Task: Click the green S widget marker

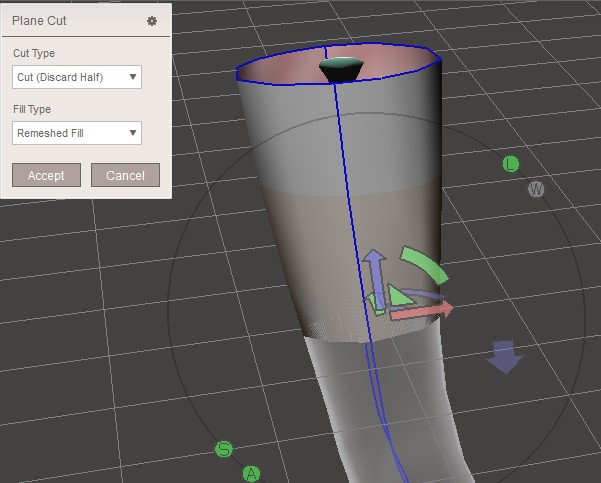Action: (224, 449)
